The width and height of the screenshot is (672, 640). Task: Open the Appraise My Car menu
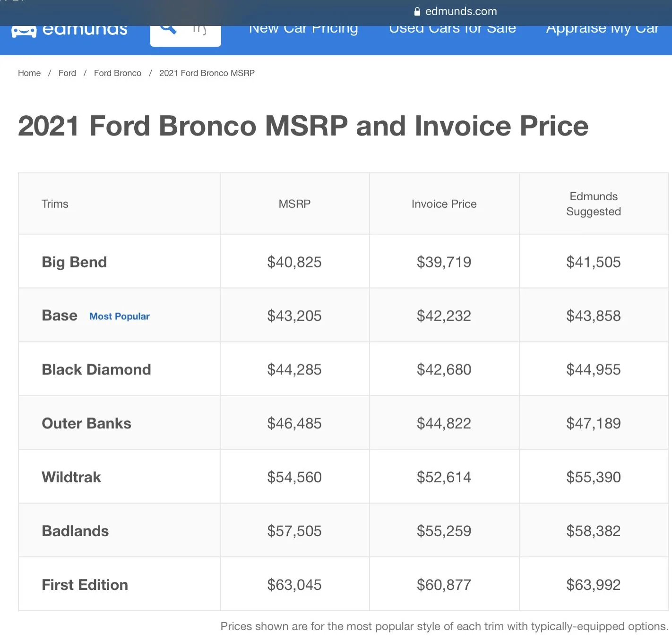tap(602, 30)
